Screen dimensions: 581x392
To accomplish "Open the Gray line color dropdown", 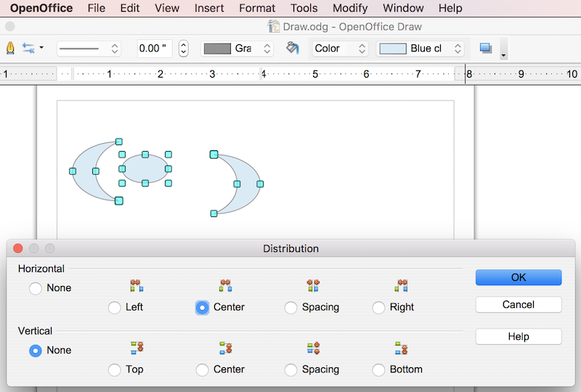I will (237, 49).
